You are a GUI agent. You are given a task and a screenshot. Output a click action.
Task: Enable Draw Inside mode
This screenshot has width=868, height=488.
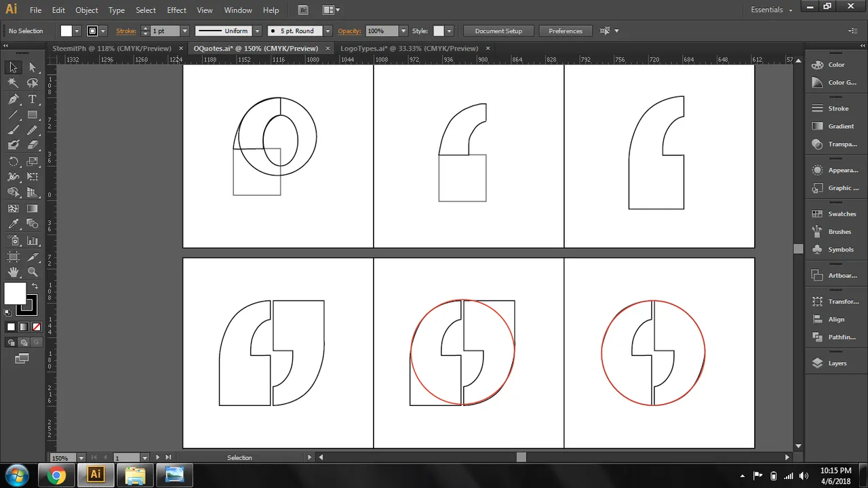click(x=36, y=342)
